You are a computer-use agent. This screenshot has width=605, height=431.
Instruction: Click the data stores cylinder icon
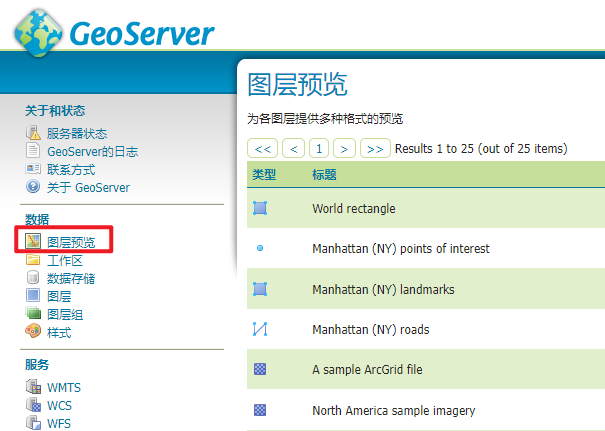pos(33,277)
